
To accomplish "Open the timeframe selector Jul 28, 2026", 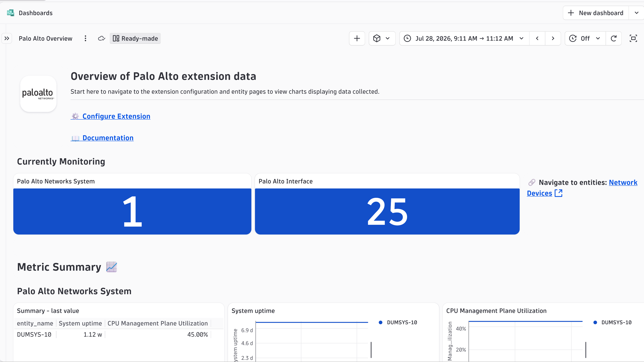I will (x=464, y=38).
